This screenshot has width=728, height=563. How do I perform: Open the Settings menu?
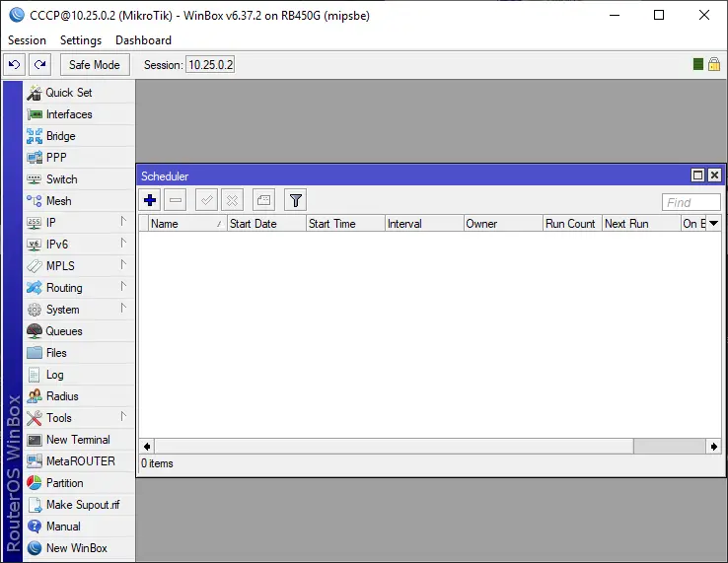click(x=81, y=40)
